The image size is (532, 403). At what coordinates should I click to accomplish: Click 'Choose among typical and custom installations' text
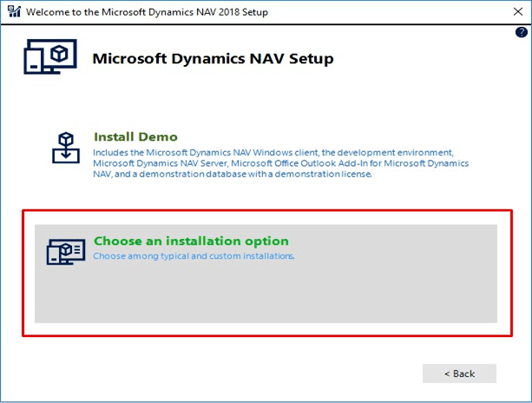point(194,256)
